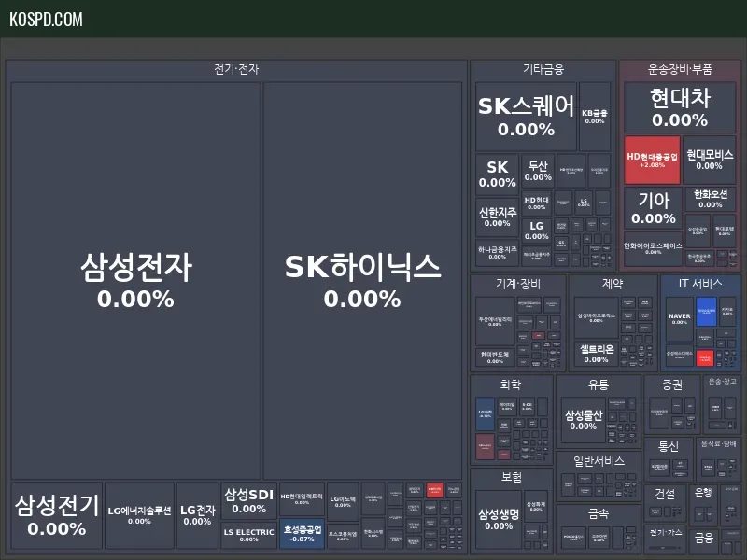Click the 전기·가스 sector header
This screenshot has width=747, height=560.
click(x=665, y=532)
